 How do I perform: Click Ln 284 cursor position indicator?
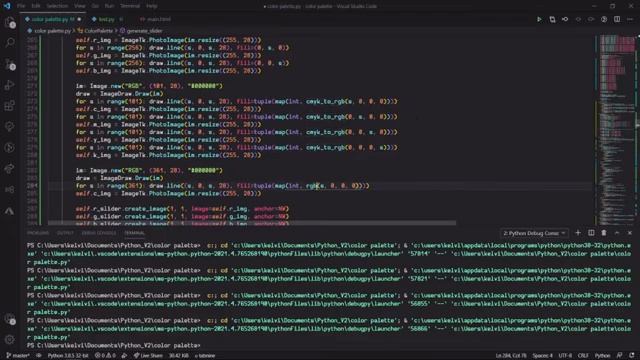point(511,356)
